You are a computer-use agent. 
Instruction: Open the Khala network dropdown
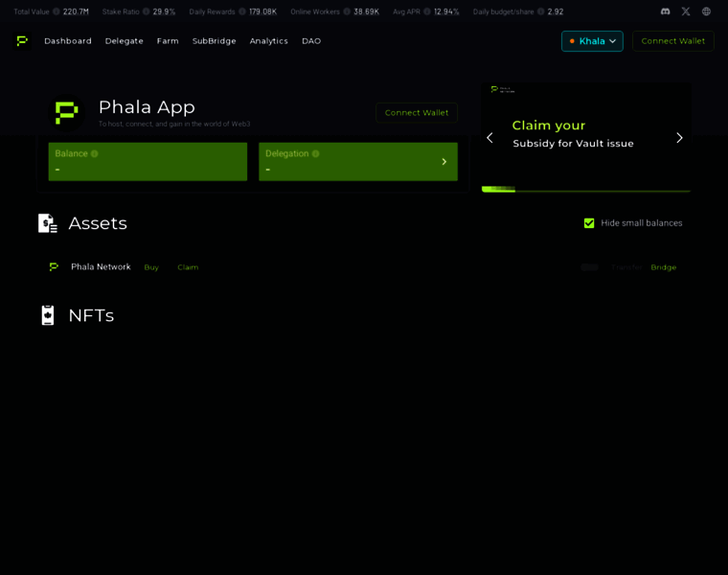592,41
